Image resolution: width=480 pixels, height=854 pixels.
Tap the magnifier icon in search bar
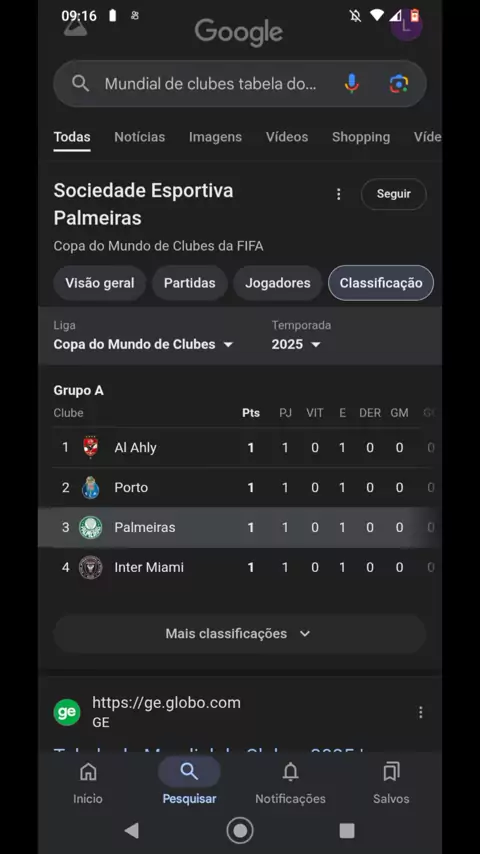80,83
